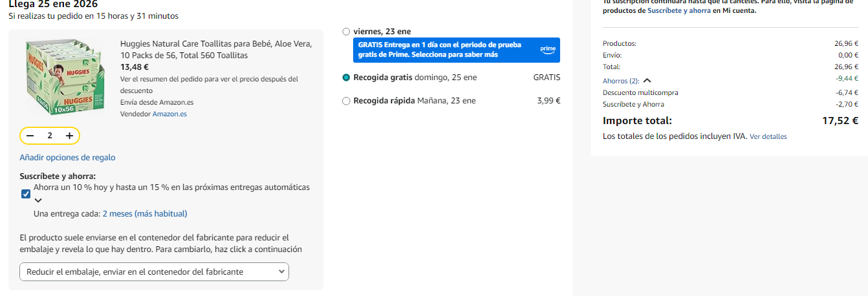
Task: Increase quantity with the plus icon
Action: pyautogui.click(x=69, y=136)
